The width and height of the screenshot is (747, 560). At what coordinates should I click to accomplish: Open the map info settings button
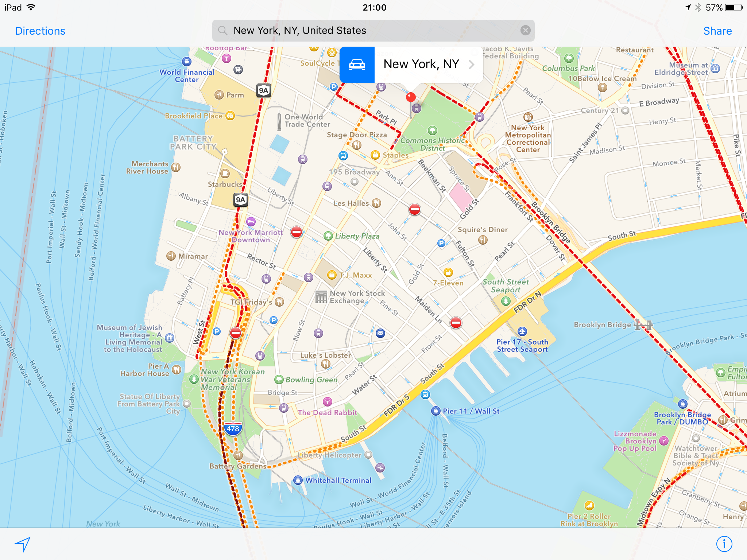coord(724,544)
